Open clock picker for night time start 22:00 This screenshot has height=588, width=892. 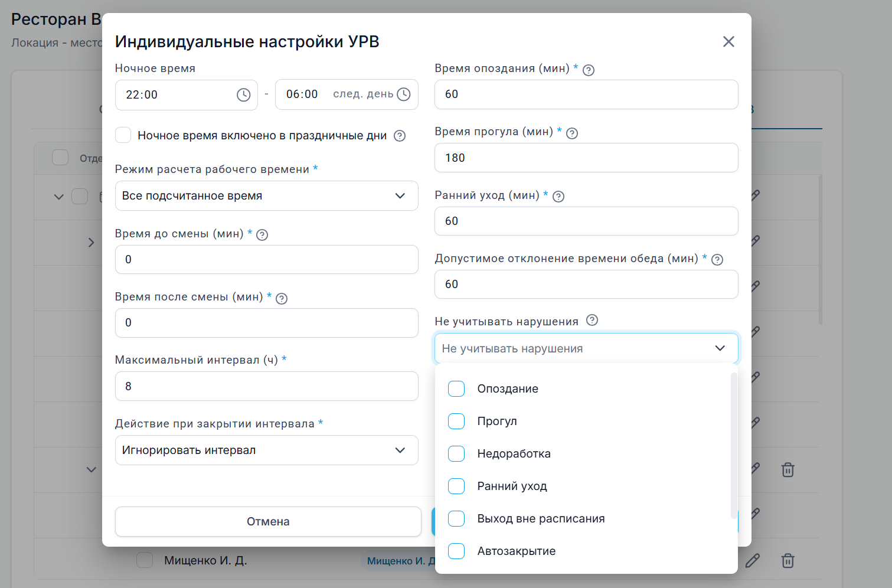pyautogui.click(x=243, y=95)
